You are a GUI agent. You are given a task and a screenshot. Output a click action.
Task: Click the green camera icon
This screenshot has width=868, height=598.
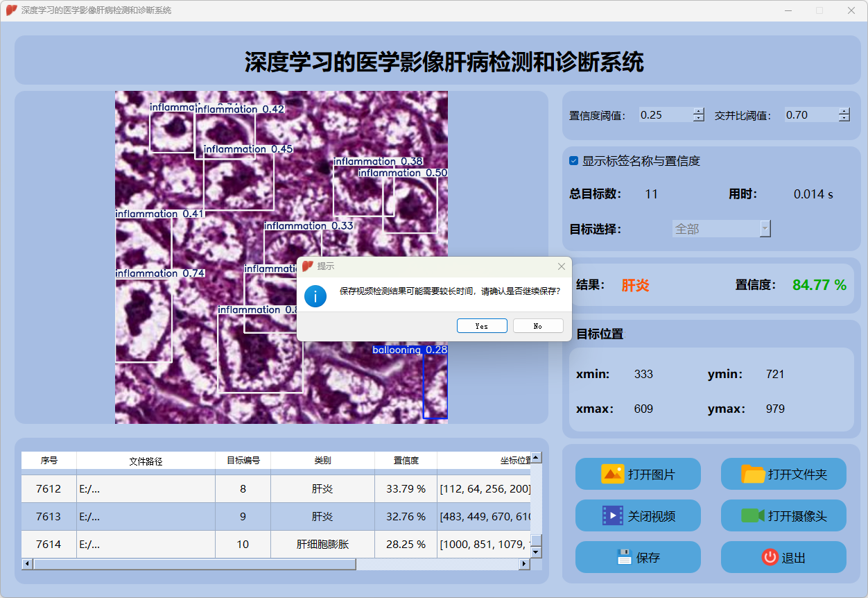(x=752, y=515)
